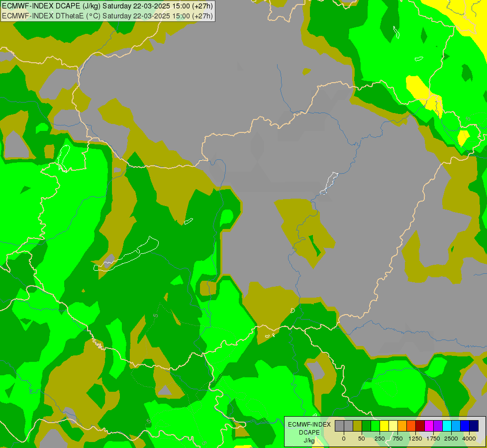
Task: Click the dark red legend swatch
Action: (420, 426)
